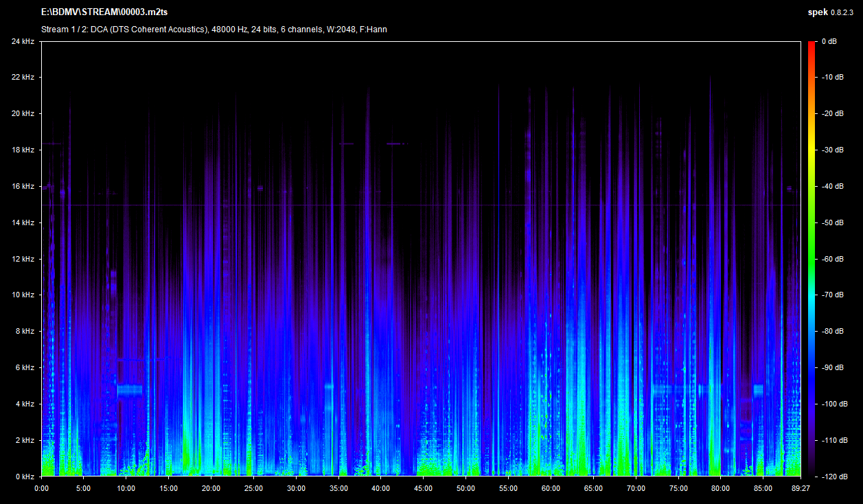Click the 10 kHz frequency axis label

tap(23, 295)
